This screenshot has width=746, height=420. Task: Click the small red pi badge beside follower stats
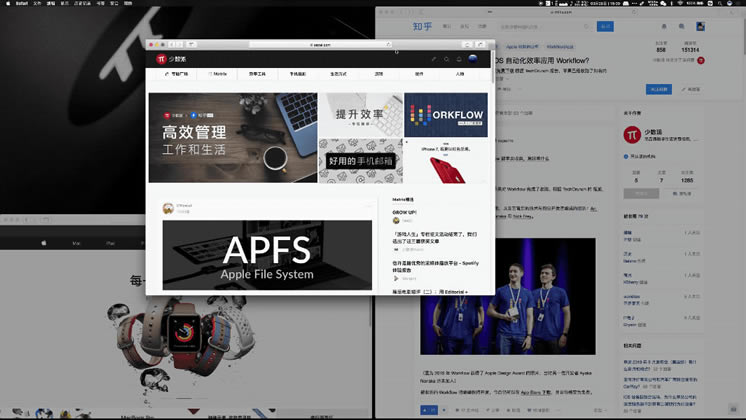click(x=701, y=60)
